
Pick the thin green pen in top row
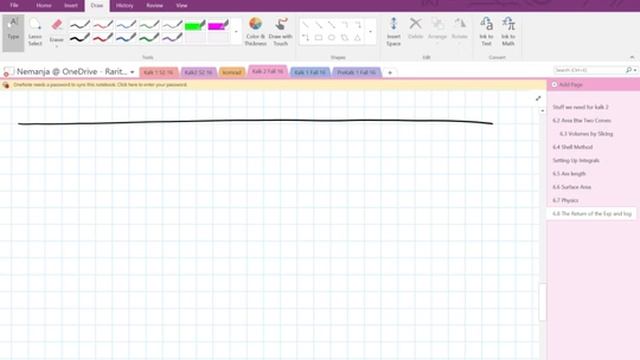pos(149,25)
